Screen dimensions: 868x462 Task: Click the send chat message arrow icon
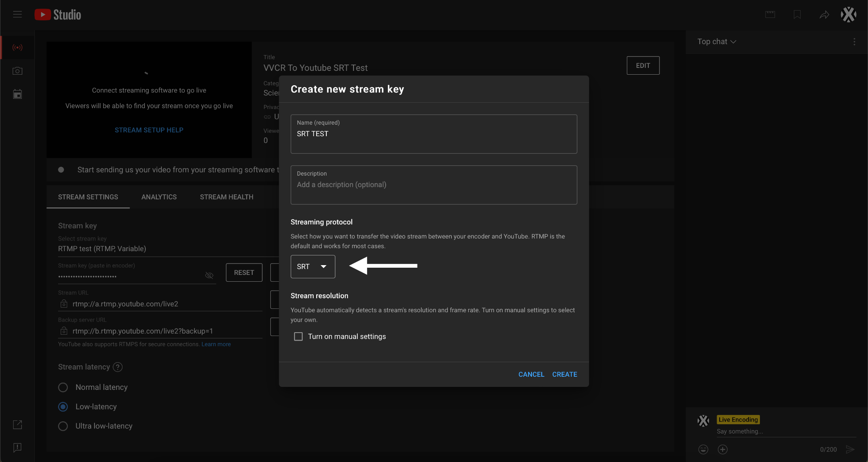coord(851,449)
